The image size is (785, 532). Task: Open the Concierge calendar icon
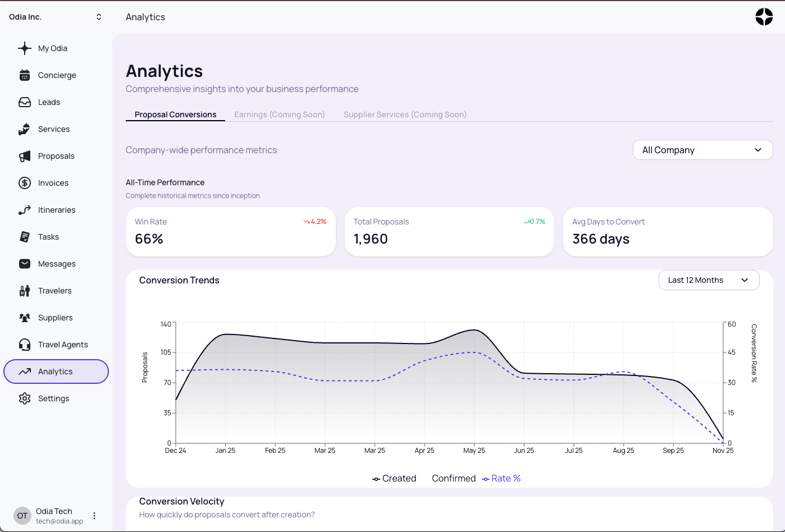pos(25,75)
